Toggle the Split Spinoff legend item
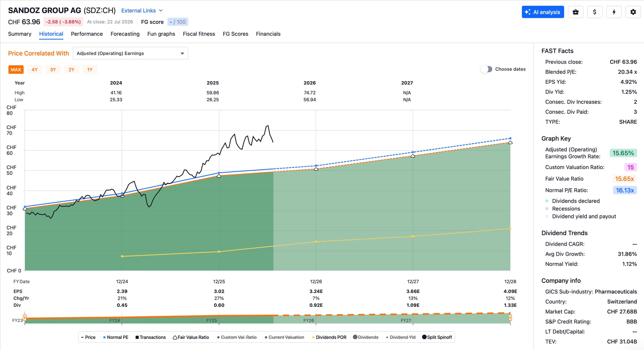This screenshot has width=644, height=350. [x=437, y=337]
